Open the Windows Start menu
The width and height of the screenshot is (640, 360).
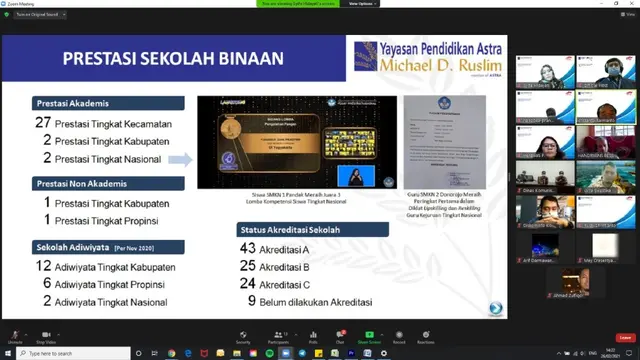(8, 353)
